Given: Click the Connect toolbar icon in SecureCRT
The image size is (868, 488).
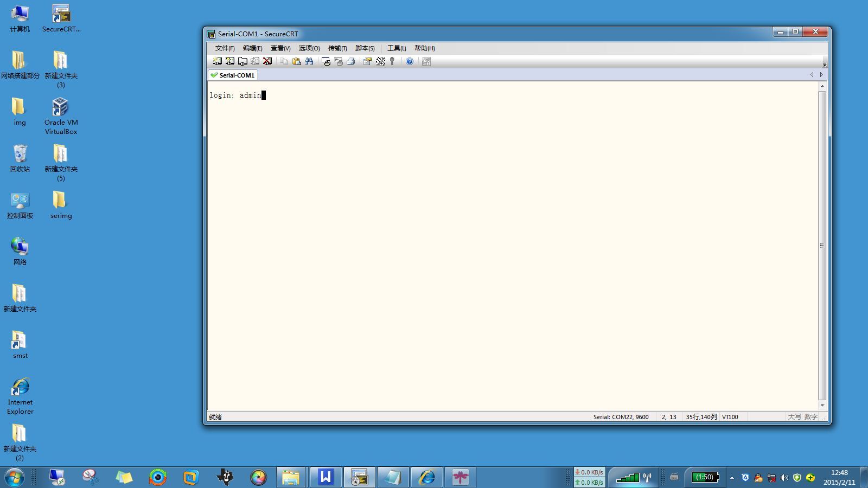Looking at the screenshot, I should 218,61.
